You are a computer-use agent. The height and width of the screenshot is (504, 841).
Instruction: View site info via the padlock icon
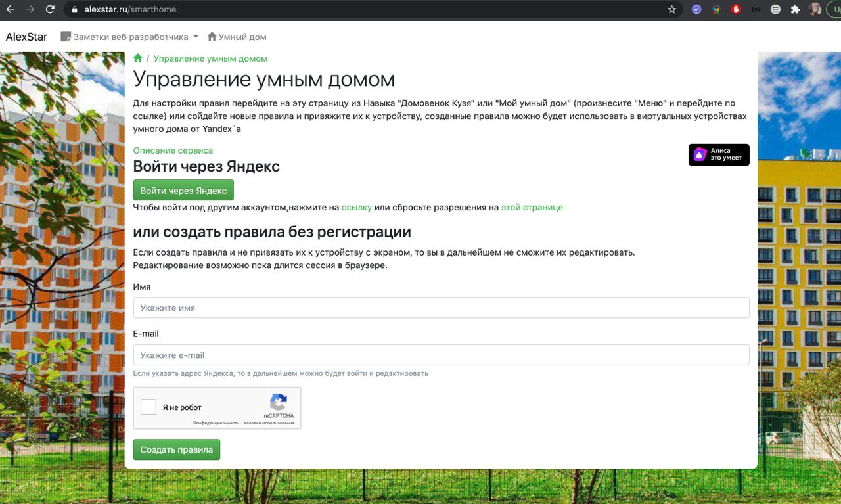tap(74, 10)
